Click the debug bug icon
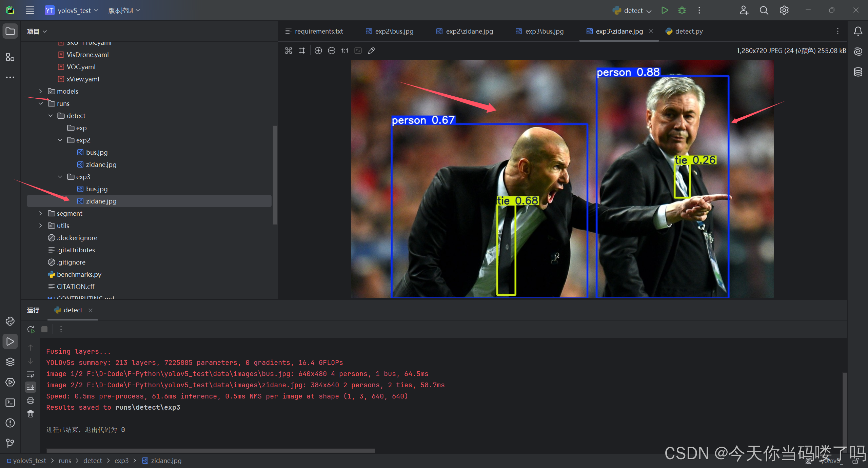 click(682, 11)
